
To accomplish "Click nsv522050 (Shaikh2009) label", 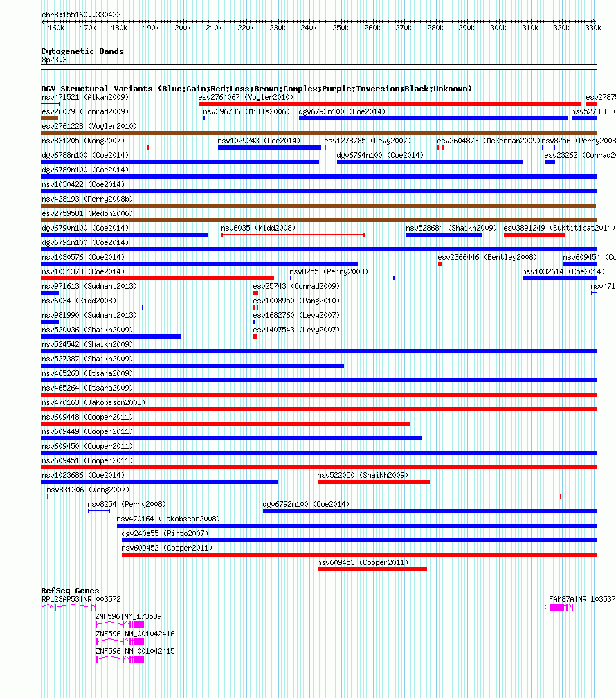I will click(x=363, y=476).
